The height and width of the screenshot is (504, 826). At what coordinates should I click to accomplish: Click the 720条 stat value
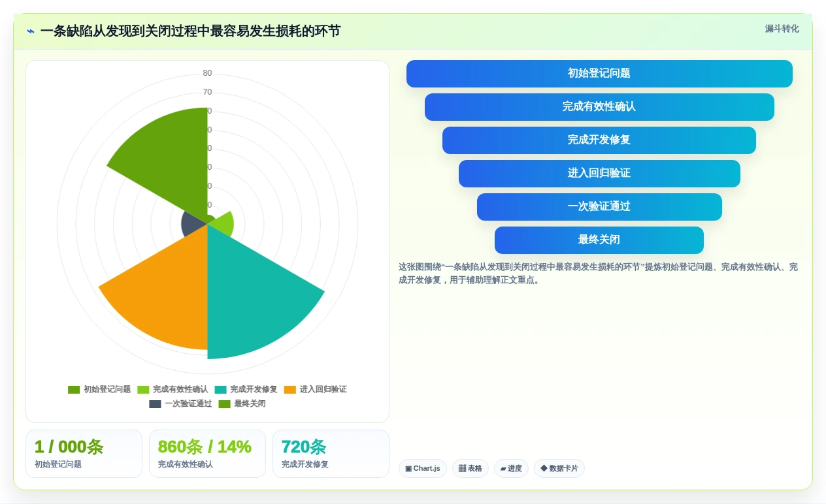[304, 447]
